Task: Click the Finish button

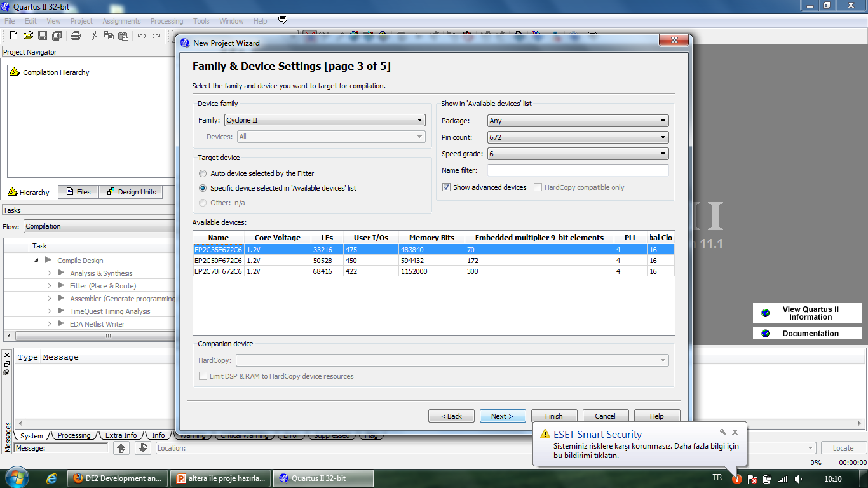Action: 554,416
